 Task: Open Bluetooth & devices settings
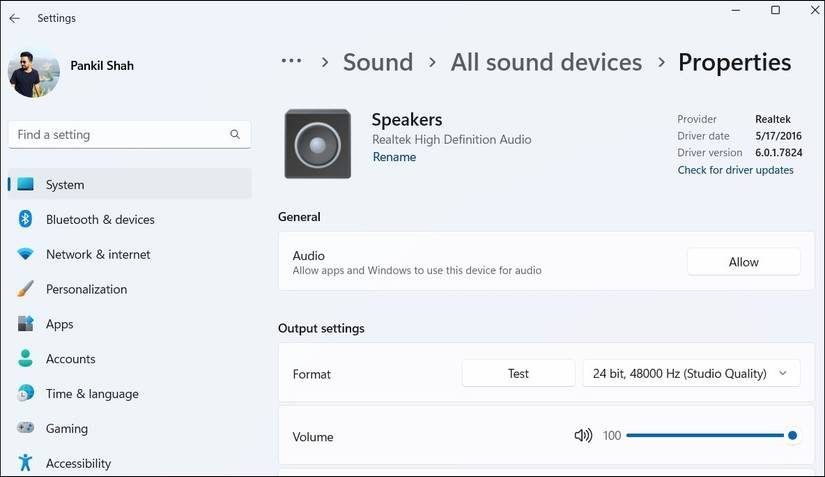coord(100,219)
